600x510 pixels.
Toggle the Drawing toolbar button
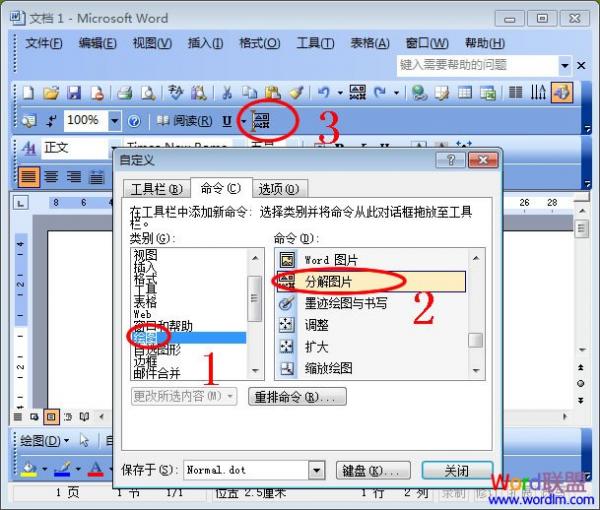[x=562, y=93]
